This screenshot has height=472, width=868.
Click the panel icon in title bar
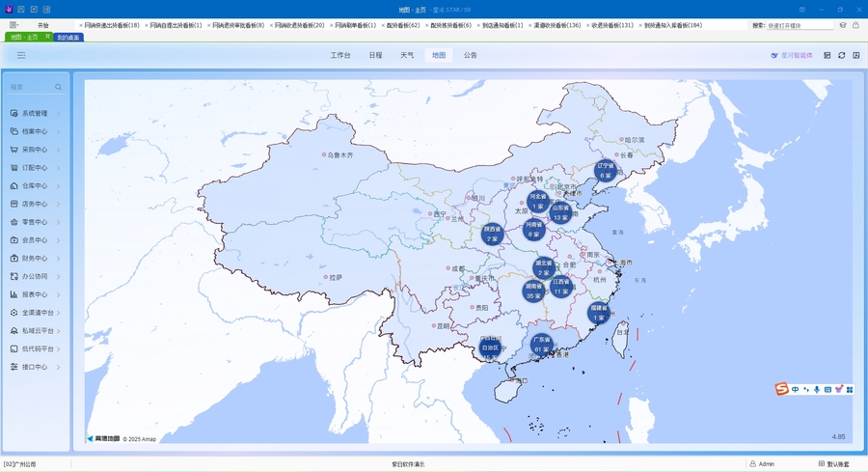click(46, 10)
